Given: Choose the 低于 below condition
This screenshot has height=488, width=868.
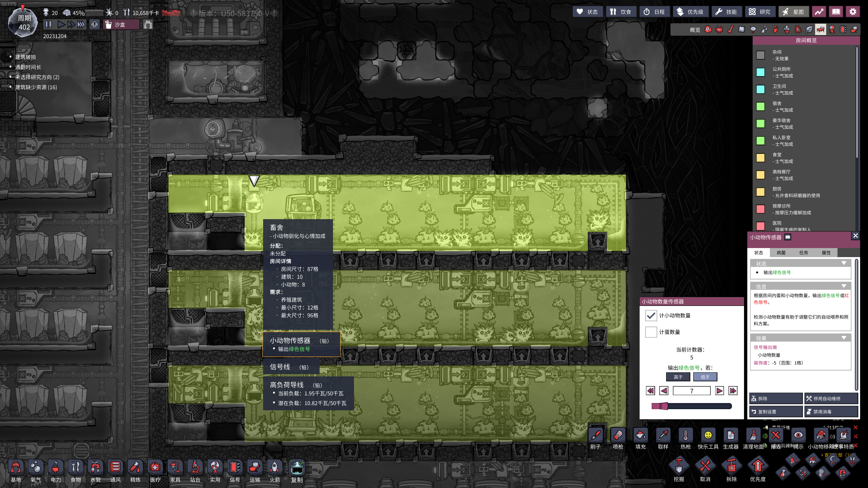Looking at the screenshot, I should tap(705, 377).
